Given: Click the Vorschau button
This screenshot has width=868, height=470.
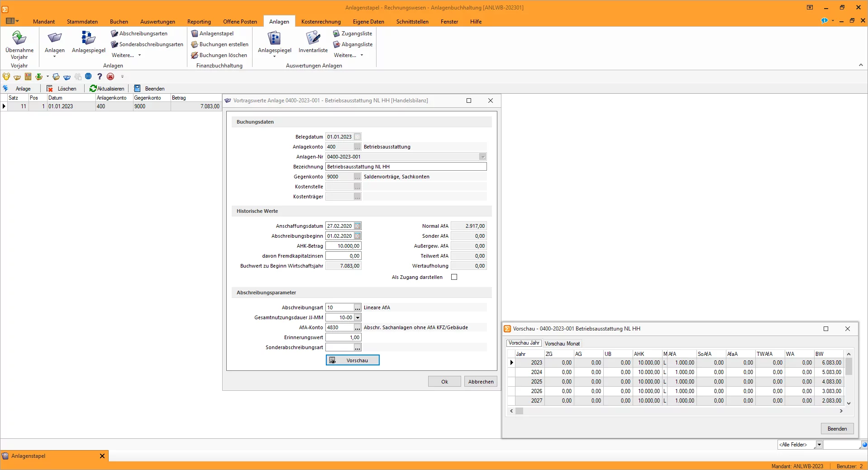Looking at the screenshot, I should 353,360.
